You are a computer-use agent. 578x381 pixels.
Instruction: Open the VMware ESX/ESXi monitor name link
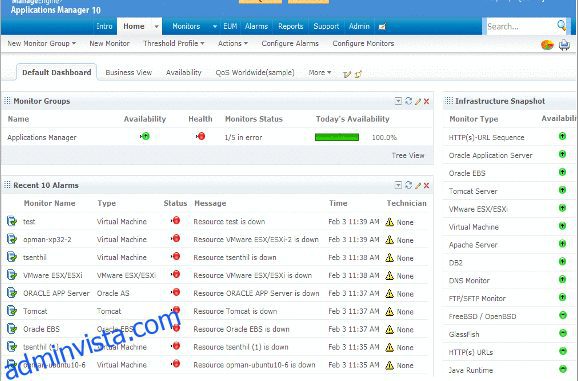point(53,275)
